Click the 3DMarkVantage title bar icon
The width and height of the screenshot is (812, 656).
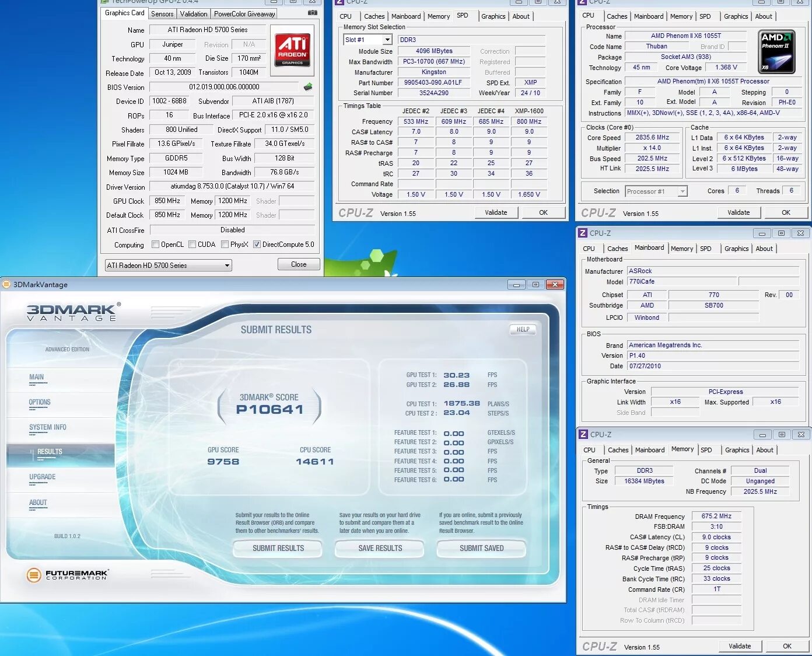[6, 284]
